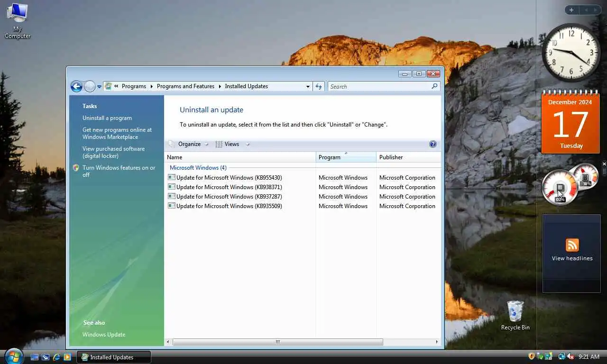Open the Windows Update link under See also

pos(104,335)
